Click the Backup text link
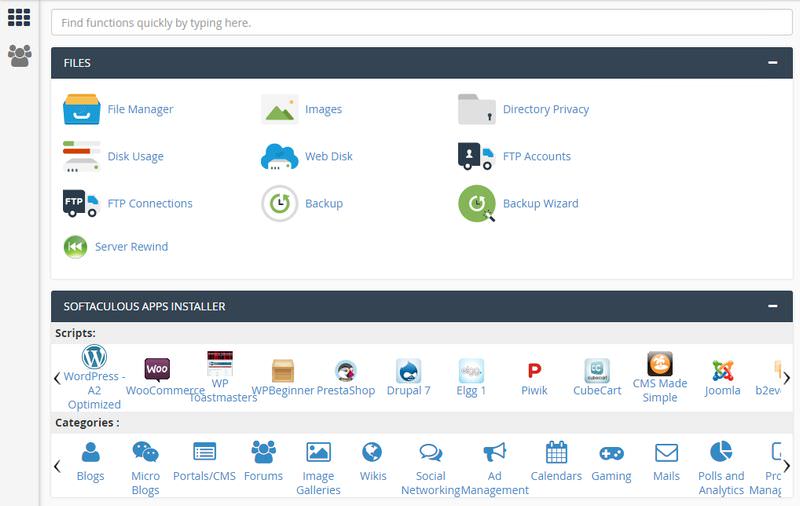Image resolution: width=800 pixels, height=506 pixels. [x=324, y=204]
